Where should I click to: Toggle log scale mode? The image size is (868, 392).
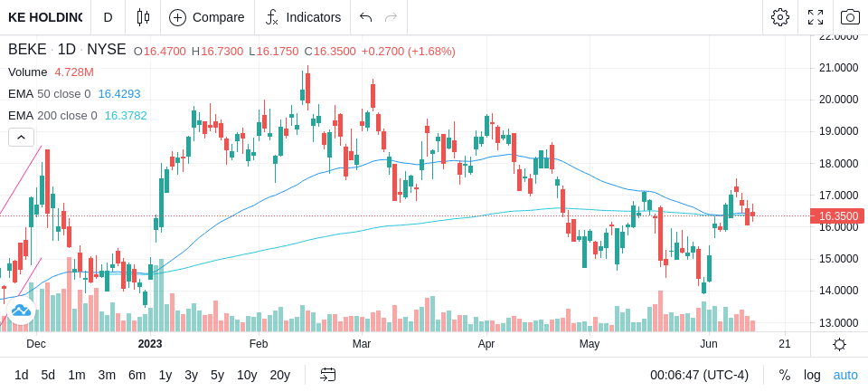click(x=812, y=375)
